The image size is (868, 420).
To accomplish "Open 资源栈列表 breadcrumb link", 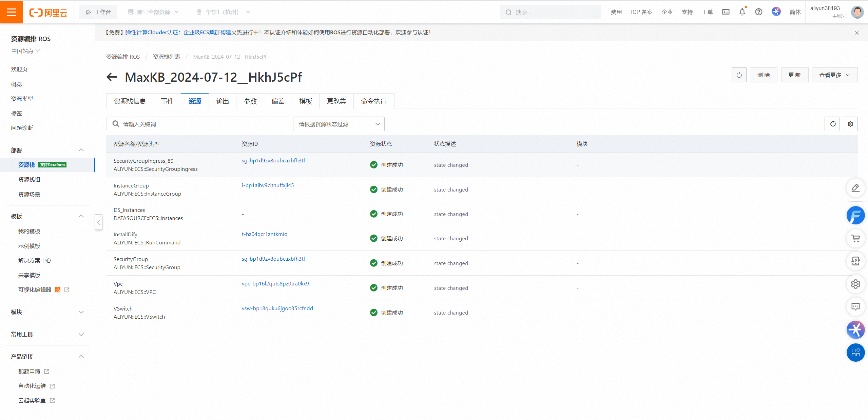I will [167, 57].
